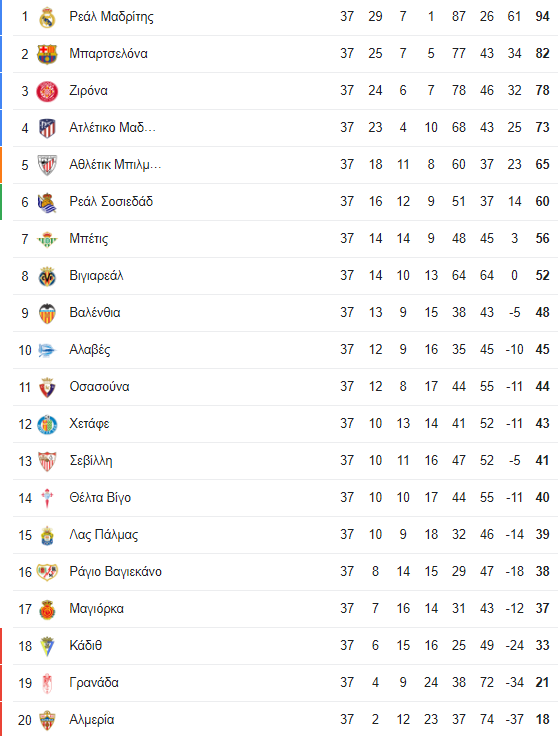Click the Atlético Madrid crest icon
The image size is (558, 736).
47,128
